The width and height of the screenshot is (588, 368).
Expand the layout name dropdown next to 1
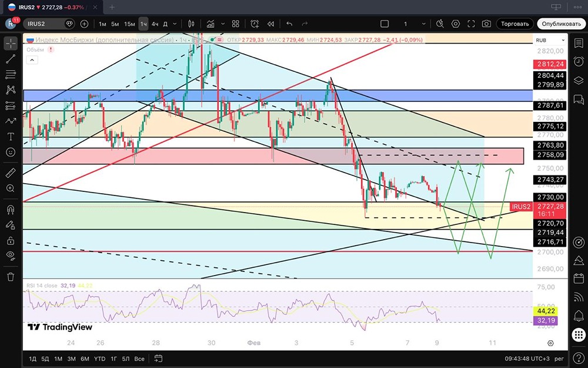pos(424,24)
